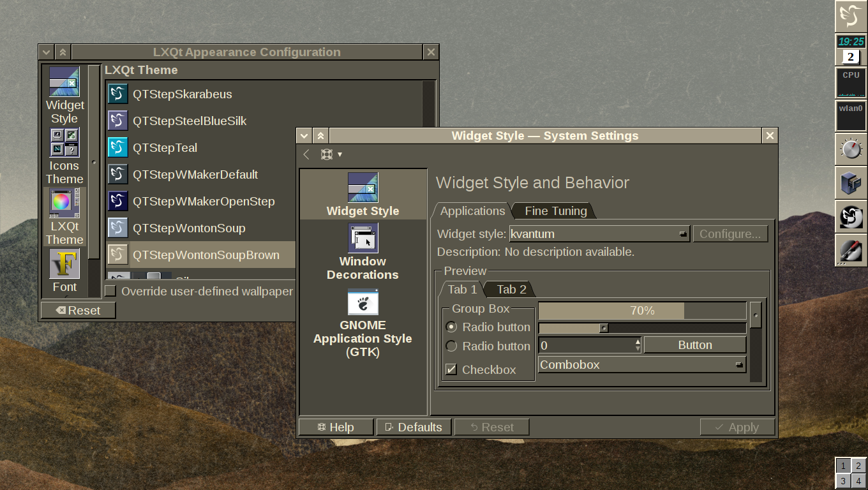Viewport: 868px width, 490px height.
Task: Click the blue cube dock icon
Action: [851, 183]
